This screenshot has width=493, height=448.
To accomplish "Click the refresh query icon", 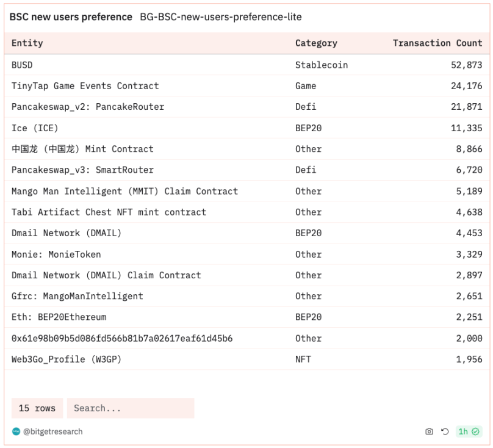I will (445, 432).
